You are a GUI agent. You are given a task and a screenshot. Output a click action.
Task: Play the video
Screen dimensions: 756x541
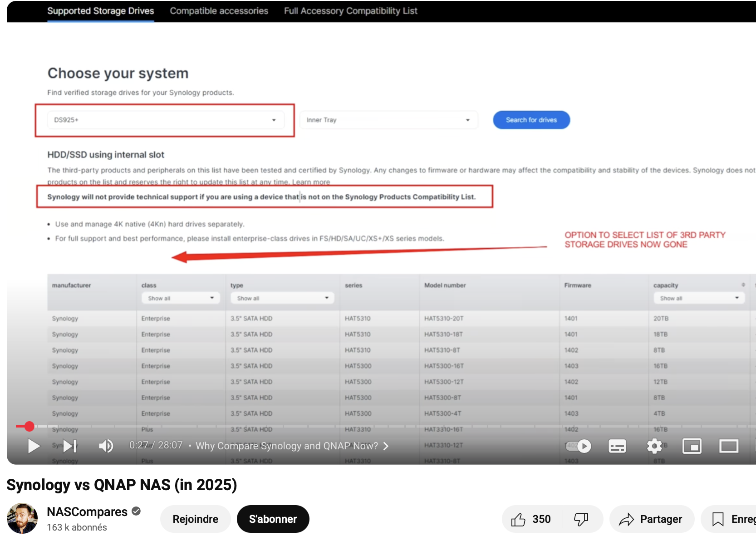pyautogui.click(x=34, y=446)
